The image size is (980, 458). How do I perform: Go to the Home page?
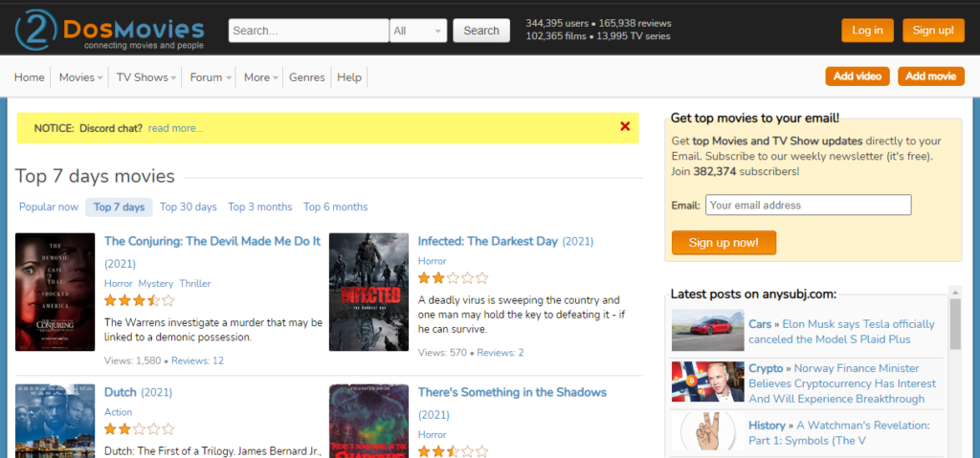click(30, 77)
